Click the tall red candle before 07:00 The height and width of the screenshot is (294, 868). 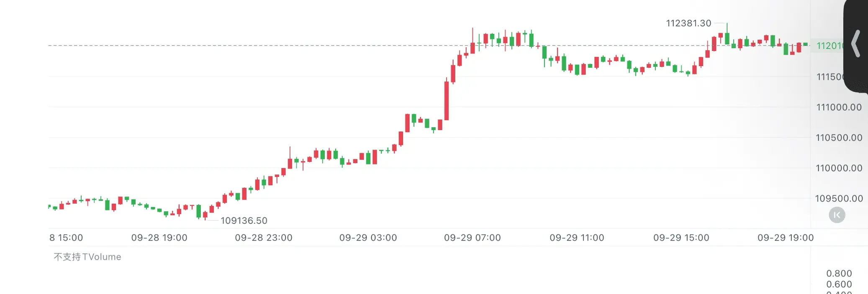tap(447, 100)
